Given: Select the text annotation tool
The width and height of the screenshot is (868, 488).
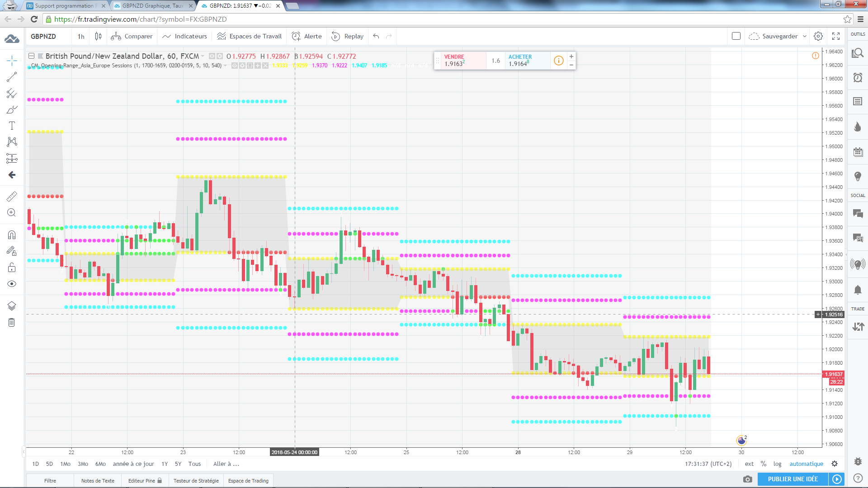Looking at the screenshot, I should [12, 126].
